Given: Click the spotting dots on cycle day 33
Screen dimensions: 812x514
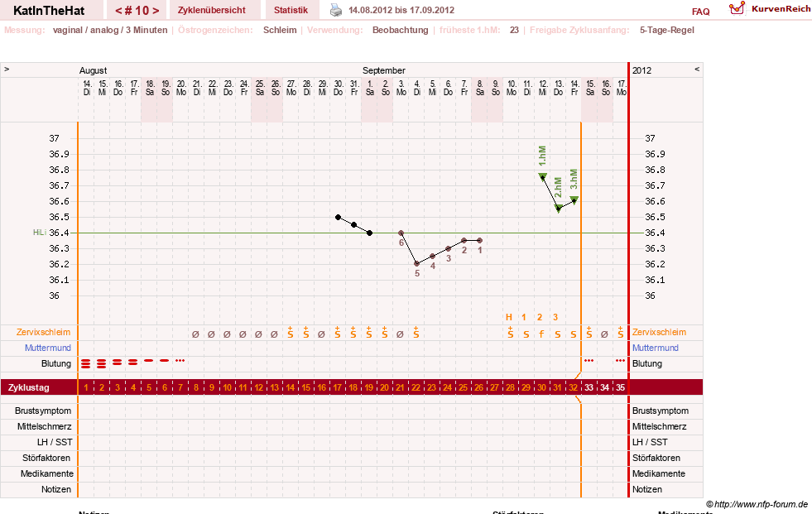Looking at the screenshot, I should click(x=589, y=360).
